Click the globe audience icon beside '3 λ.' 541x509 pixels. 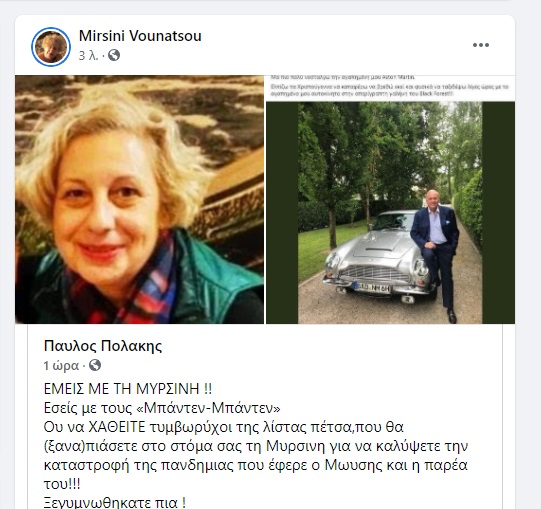(114, 55)
